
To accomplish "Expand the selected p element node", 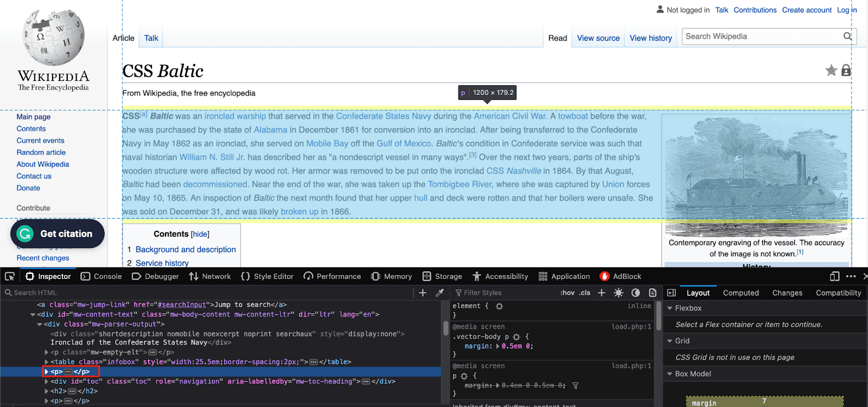I will [x=47, y=372].
